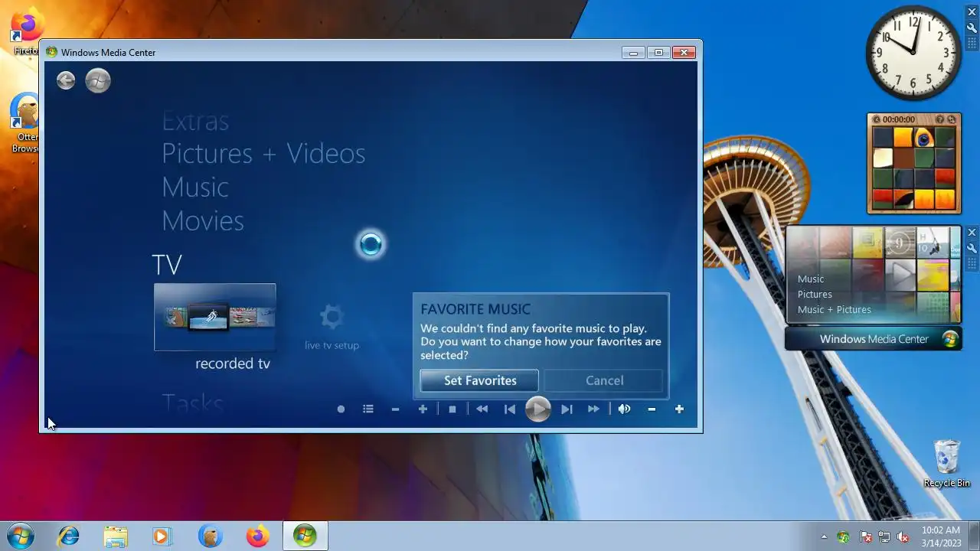980x551 pixels.
Task: Click the Windows Media Center gadget banner
Action: (874, 339)
